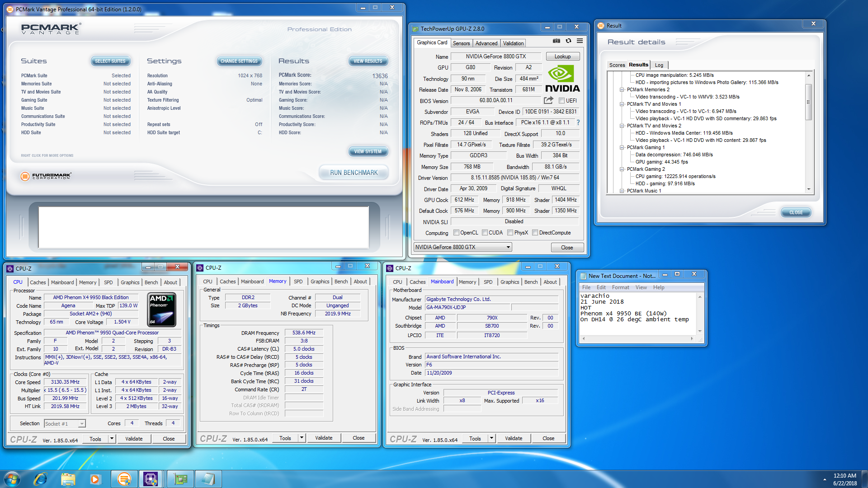Open Windows Media Player from taskbar

(x=95, y=479)
